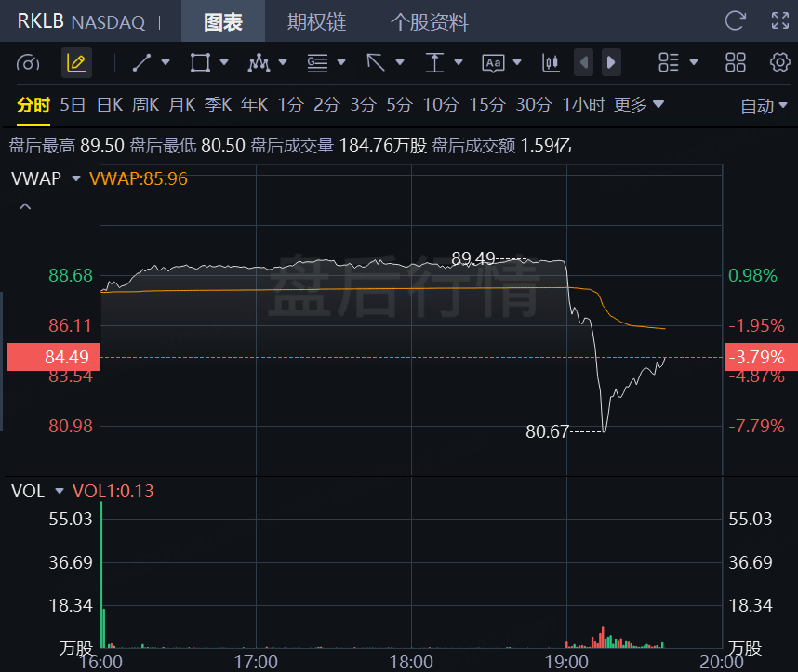Viewport: 798px width, 672px height.
Task: Switch to the 个股资料 tab
Action: pyautogui.click(x=429, y=22)
